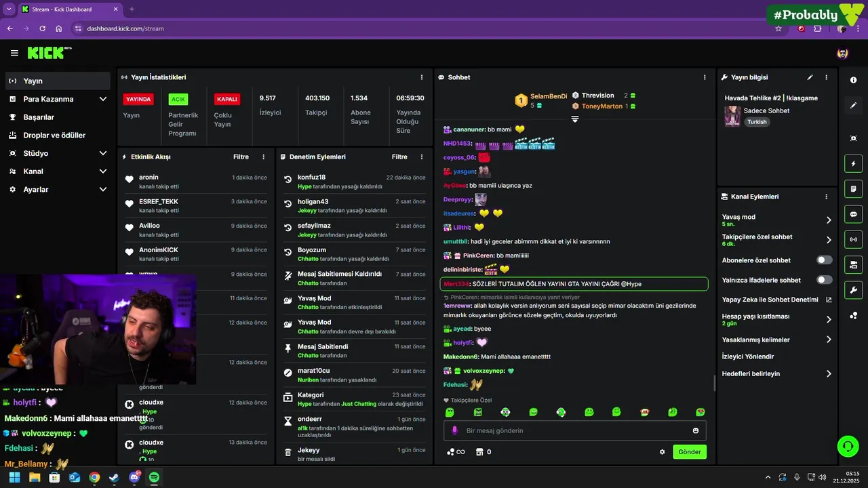Click the purple microphone icon in the message box

454,430
